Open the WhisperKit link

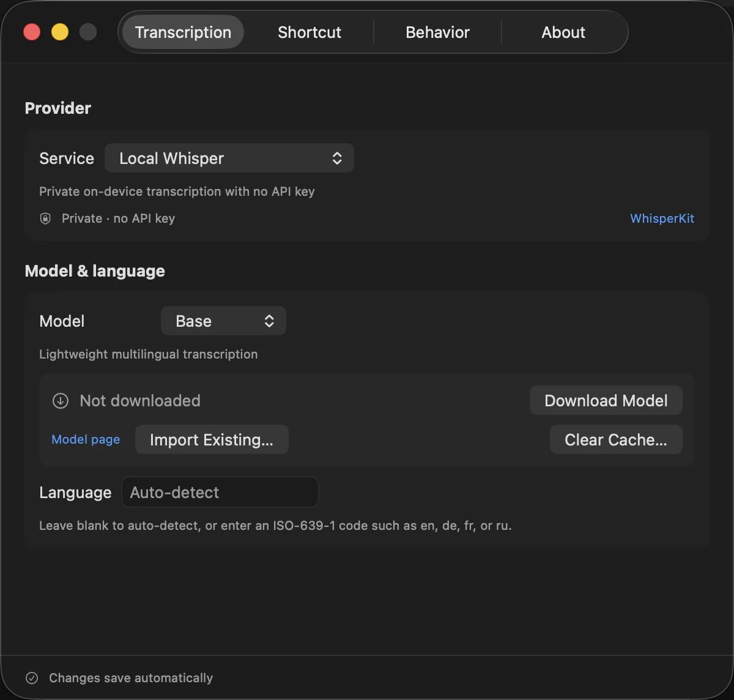tap(662, 218)
